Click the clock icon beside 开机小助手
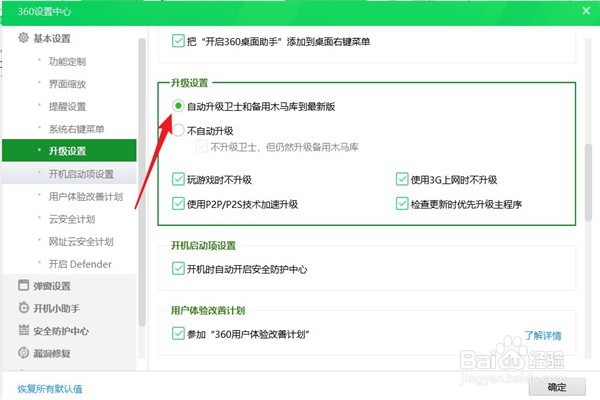The width and height of the screenshot is (600, 400). coord(23,308)
